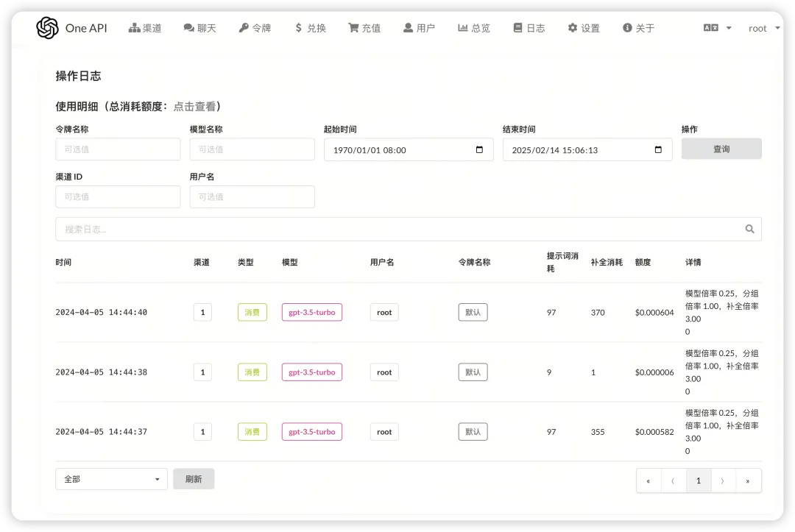Go to the next page arrow
The image size is (795, 532).
pos(723,480)
